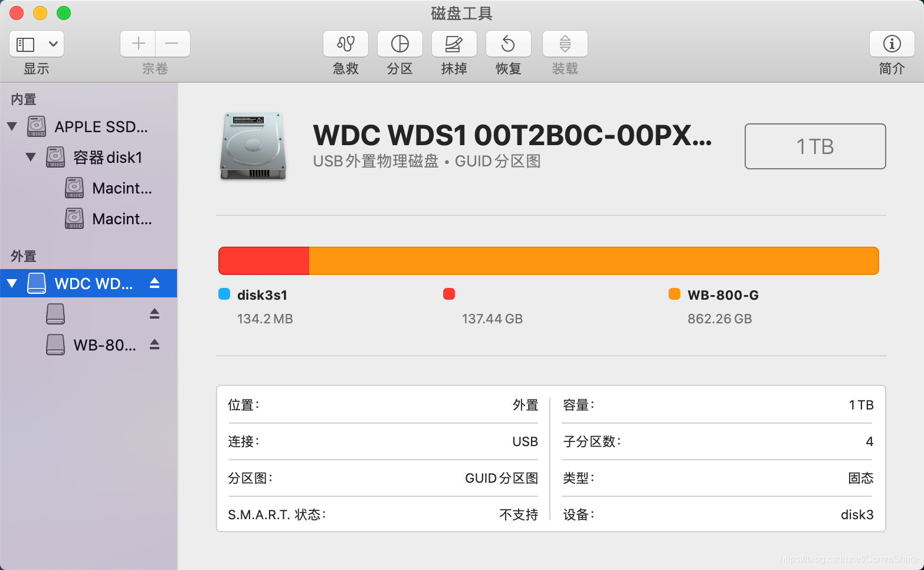Collapse the WDC WD external disk node
This screenshot has width=924, height=570.
12,284
